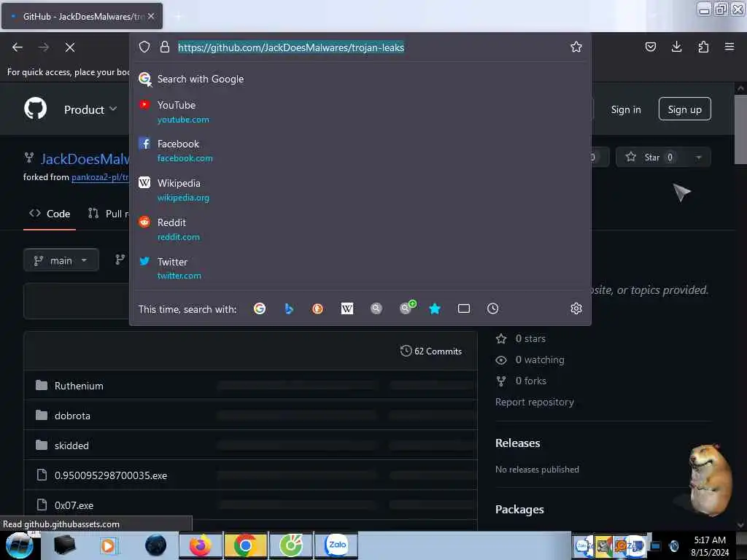View 0 stars stargazers
Image resolution: width=747 pixels, height=560 pixels.
tap(521, 338)
